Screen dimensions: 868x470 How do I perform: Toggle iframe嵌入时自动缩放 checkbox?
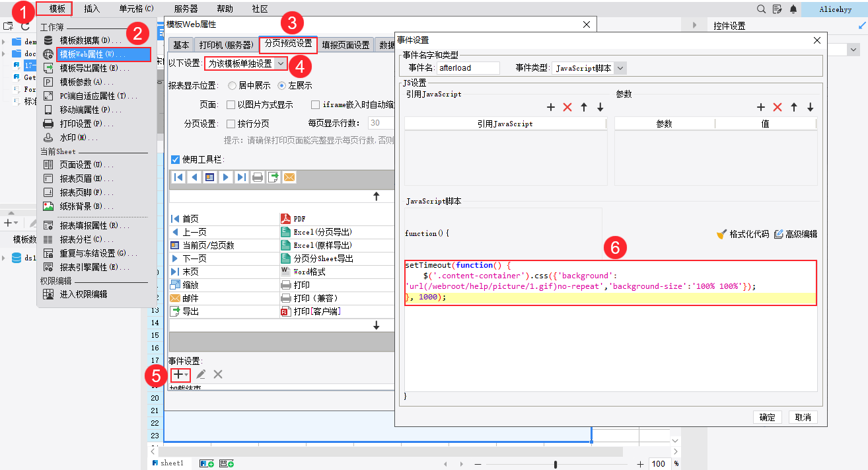coord(316,104)
